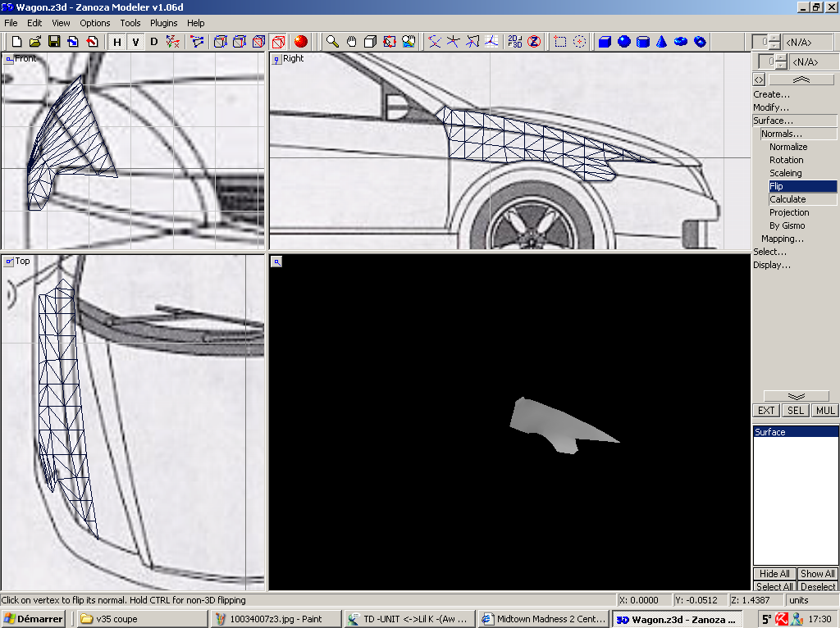Select the Zoom magnifier tool

pos(332,41)
